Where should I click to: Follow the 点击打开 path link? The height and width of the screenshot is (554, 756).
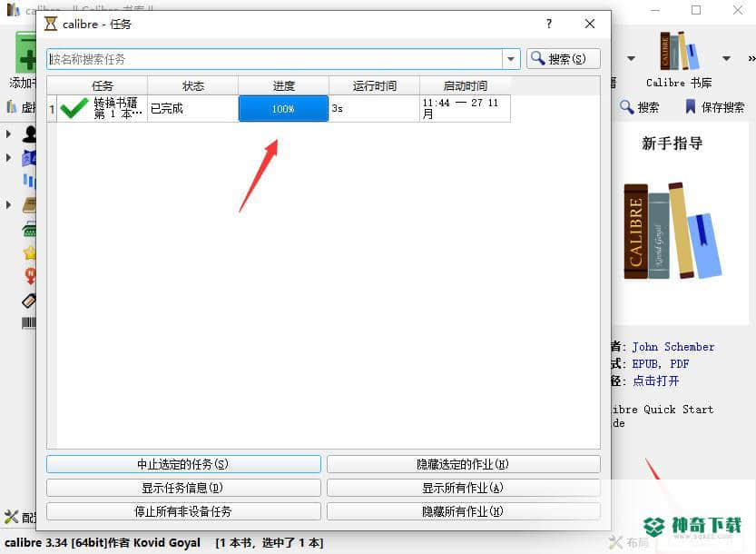pos(655,381)
